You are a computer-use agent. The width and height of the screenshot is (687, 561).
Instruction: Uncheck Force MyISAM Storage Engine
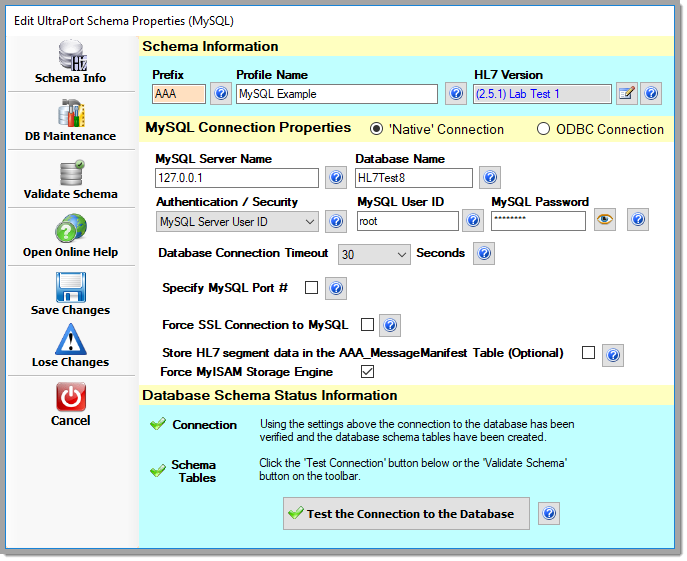click(x=367, y=372)
